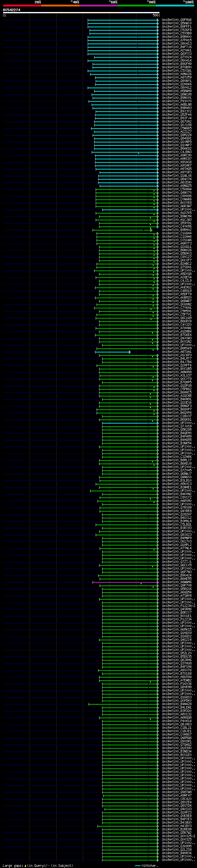
Task: Select the UniRef100_Q4SRH6 label
Action: (177, 609)
